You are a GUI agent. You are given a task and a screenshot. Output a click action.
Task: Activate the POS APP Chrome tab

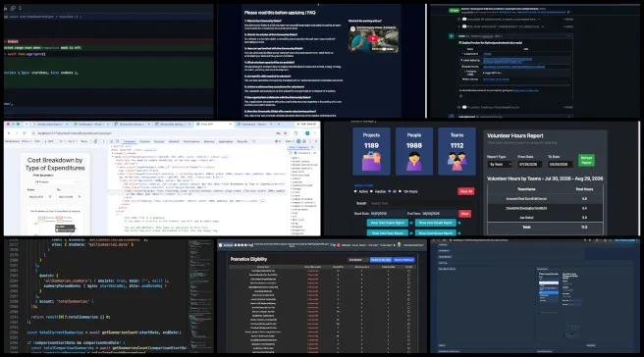tap(213, 124)
